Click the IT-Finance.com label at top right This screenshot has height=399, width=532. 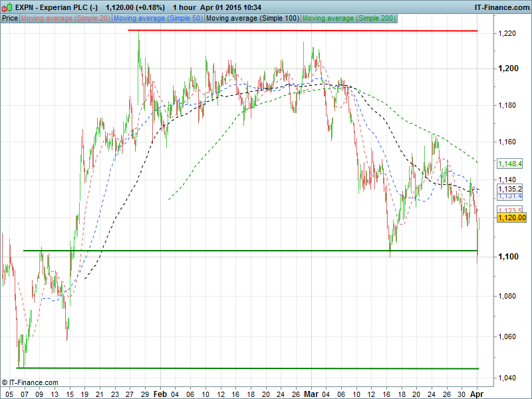(x=500, y=7)
